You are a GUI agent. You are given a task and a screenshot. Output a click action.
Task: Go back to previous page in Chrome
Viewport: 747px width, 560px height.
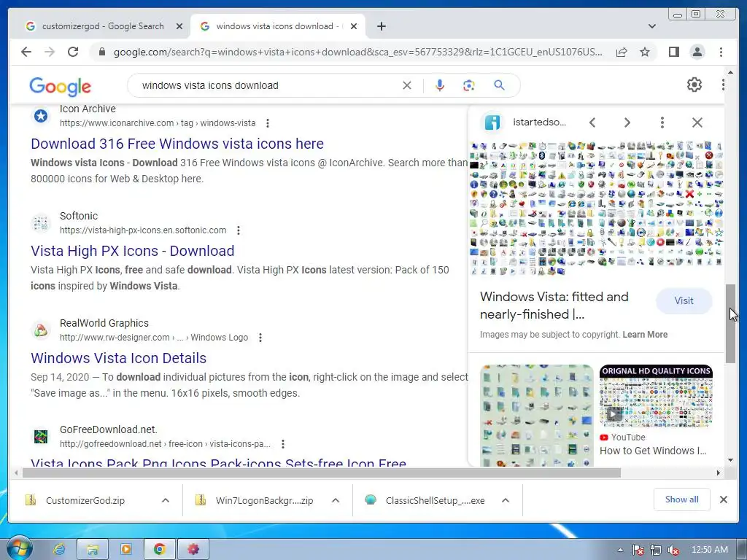pos(26,52)
